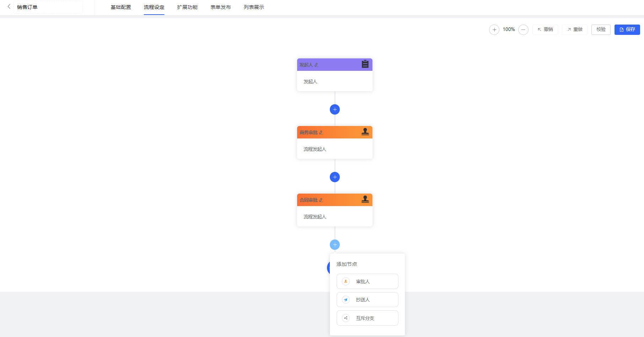Edit the 销售订单 form name field
Image resolution: width=644 pixels, height=337 pixels.
48,7
